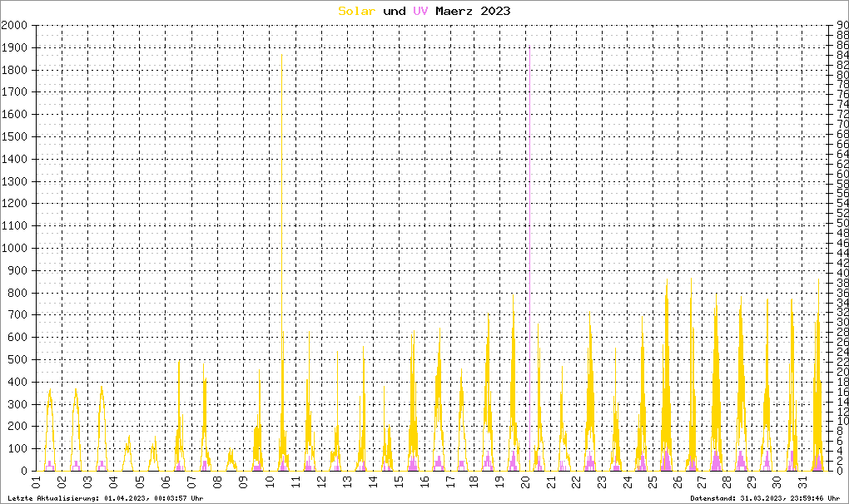
Task: Click day label 25 on the date axis
Action: point(652,482)
